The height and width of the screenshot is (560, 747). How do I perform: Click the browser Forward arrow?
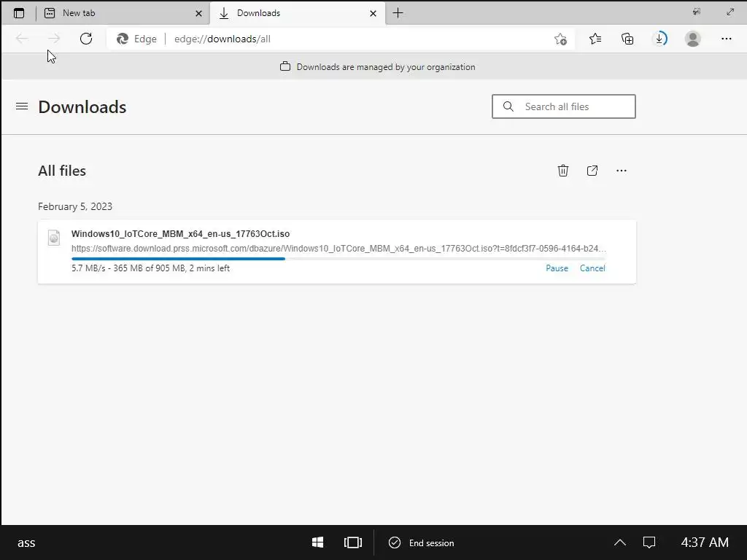pyautogui.click(x=54, y=39)
